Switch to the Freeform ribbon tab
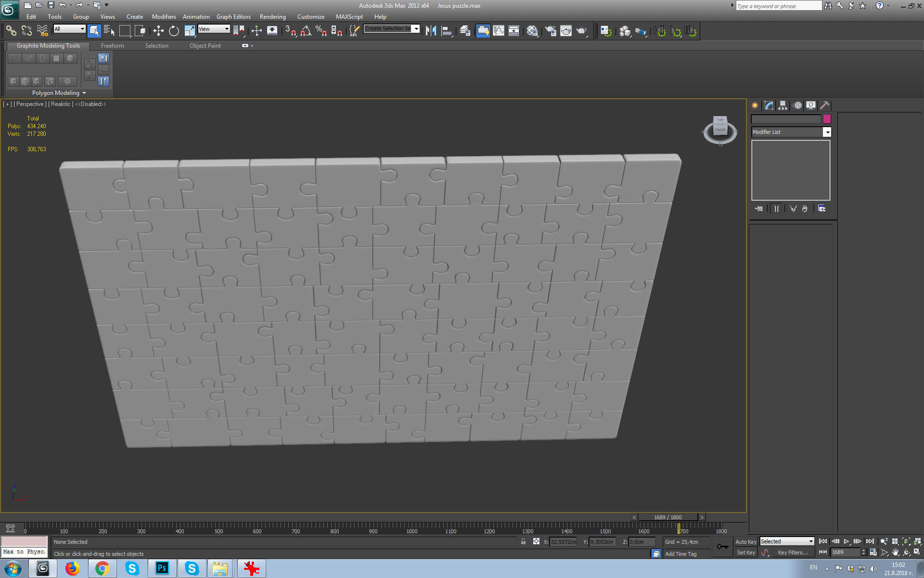This screenshot has width=924, height=578. tap(112, 46)
